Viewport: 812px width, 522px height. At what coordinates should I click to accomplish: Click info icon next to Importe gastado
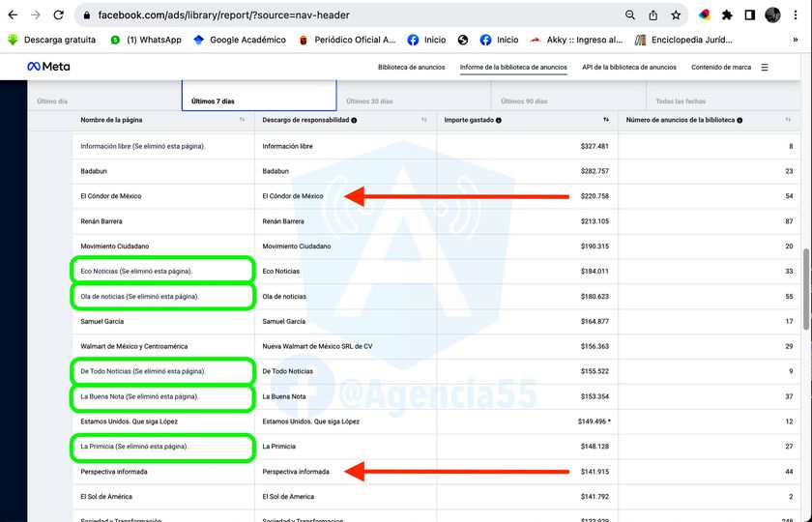(499, 120)
